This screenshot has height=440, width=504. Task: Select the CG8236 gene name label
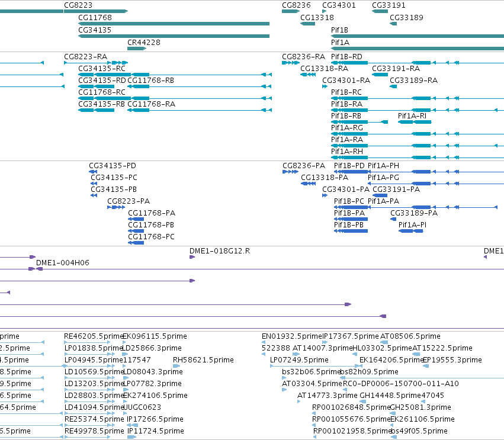point(296,5)
